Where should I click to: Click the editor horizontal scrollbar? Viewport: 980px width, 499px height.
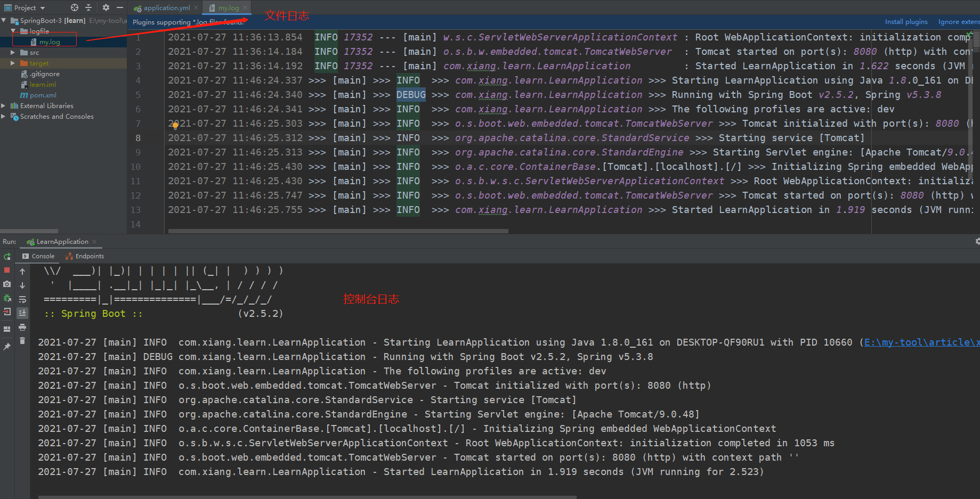point(338,231)
